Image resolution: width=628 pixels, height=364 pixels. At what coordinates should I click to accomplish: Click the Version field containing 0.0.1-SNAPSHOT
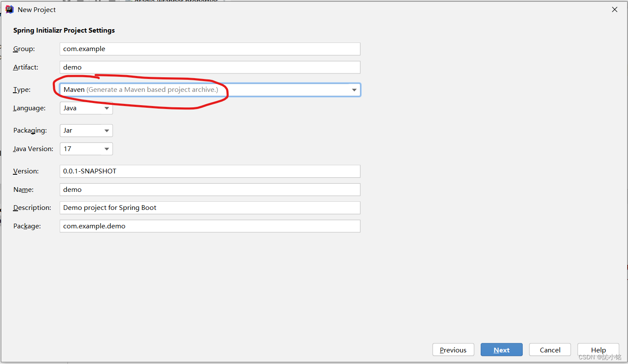pos(210,171)
